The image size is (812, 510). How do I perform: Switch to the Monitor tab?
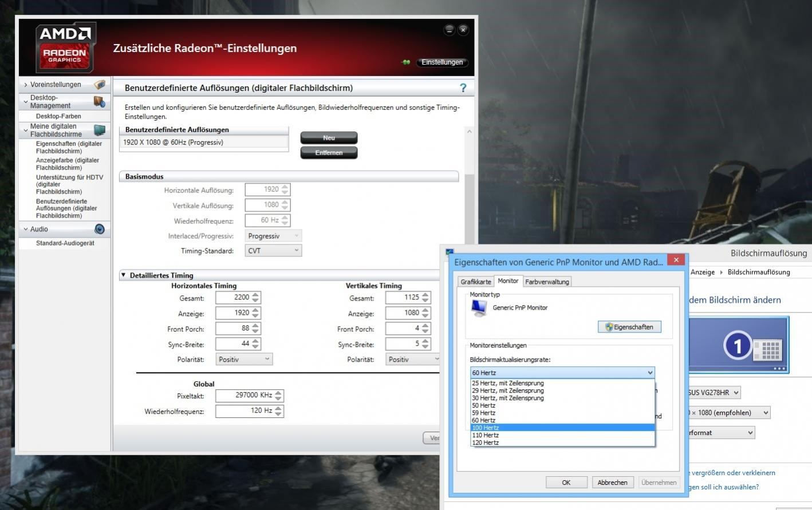pos(508,280)
